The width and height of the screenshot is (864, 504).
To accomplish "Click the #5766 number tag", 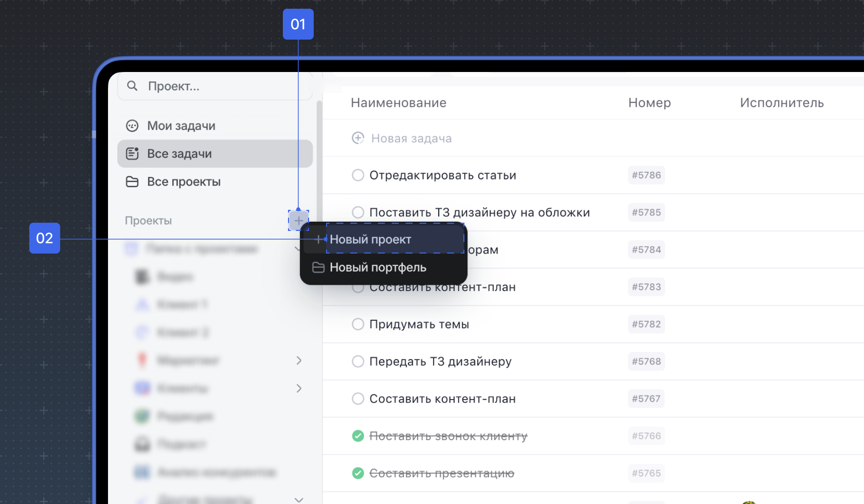I will click(x=646, y=436).
